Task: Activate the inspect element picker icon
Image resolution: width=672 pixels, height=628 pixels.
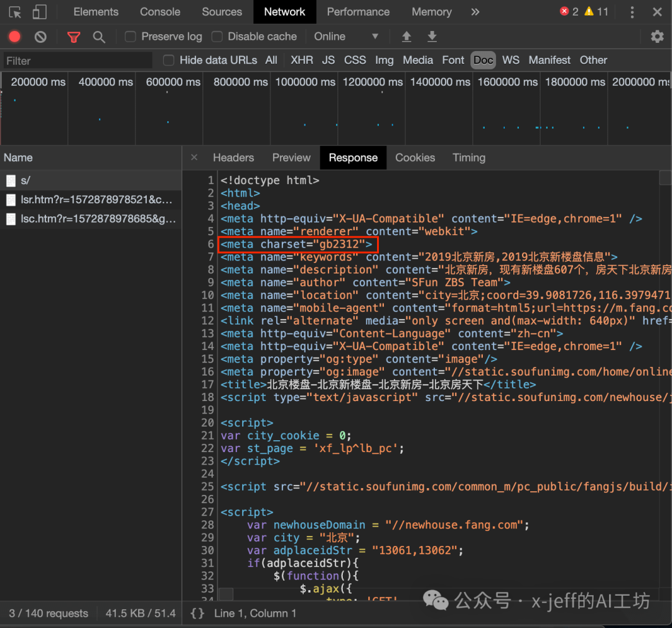Action: 15,12
